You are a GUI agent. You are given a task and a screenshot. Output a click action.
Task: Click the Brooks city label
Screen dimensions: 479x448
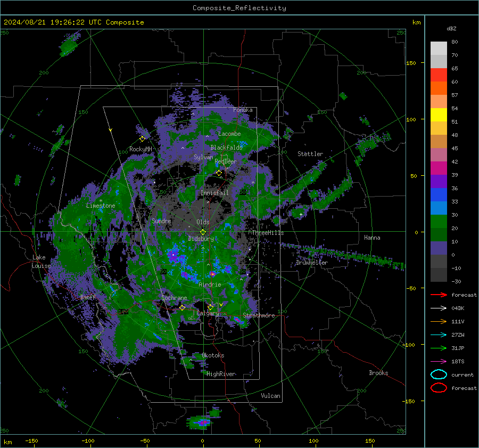(x=378, y=373)
